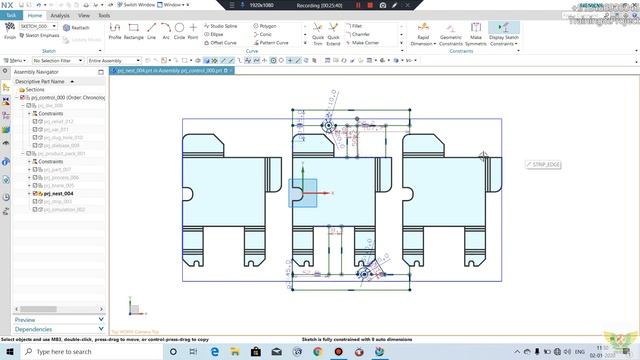Choose the Ellipse tool
Screen dimensions: 640x360
point(213,34)
